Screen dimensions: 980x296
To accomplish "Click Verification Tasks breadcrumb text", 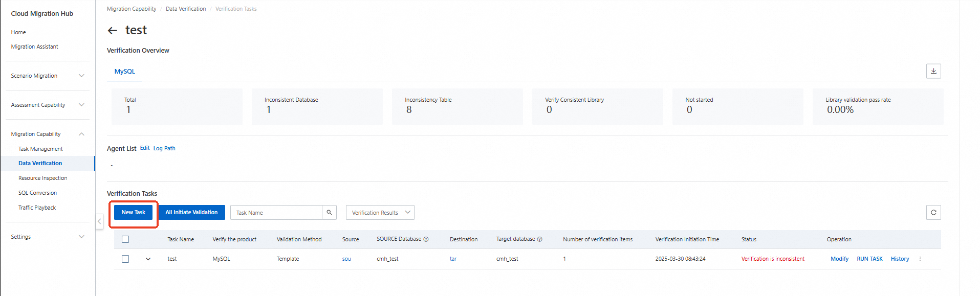I will pyautogui.click(x=236, y=9).
